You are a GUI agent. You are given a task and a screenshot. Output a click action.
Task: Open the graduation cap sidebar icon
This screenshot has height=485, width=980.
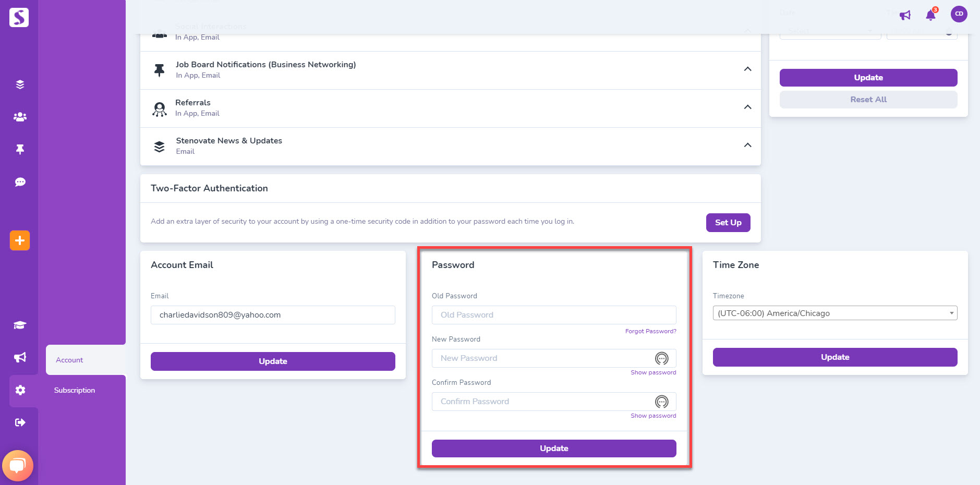pos(20,325)
